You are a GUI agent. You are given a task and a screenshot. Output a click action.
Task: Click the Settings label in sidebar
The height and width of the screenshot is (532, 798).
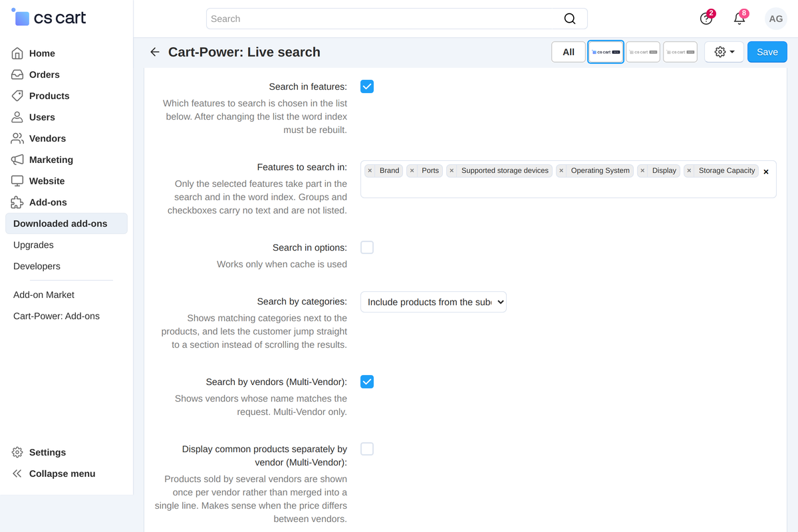point(47,452)
